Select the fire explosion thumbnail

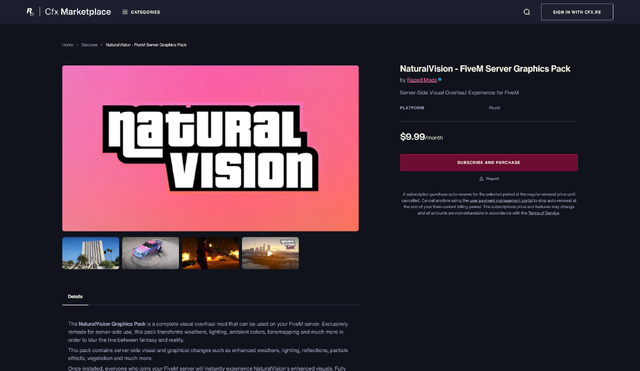tap(210, 253)
